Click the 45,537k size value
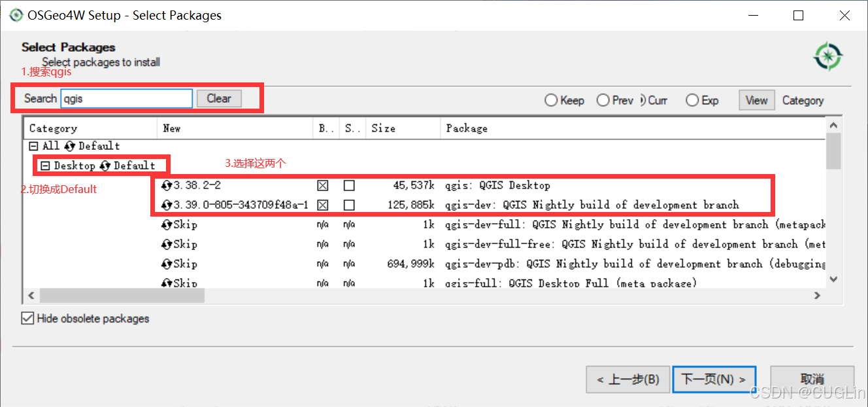 coord(414,186)
